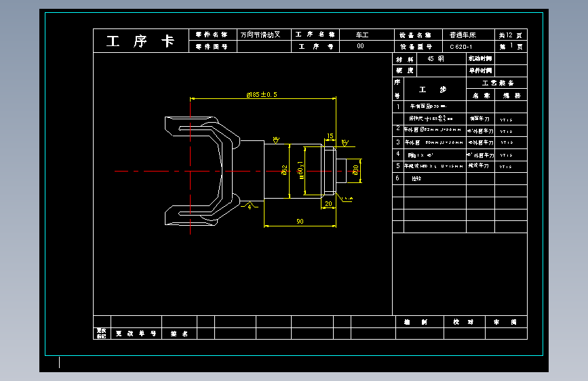Click the '工序号' label cell
Viewport: 588px width, 381px height.
[x=315, y=47]
